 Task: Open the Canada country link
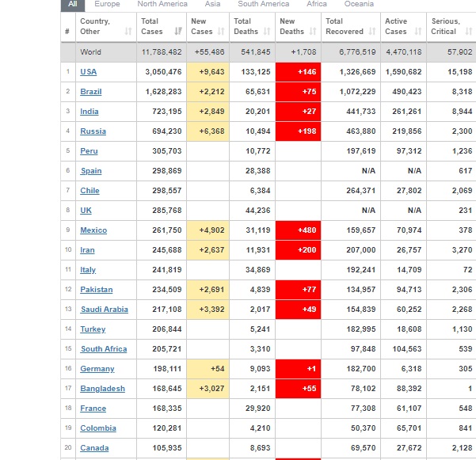pos(94,448)
